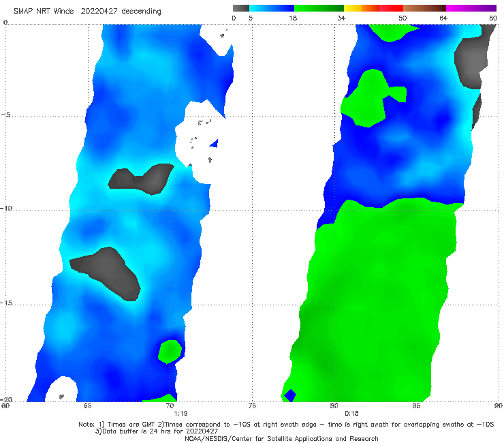Click the green 18-34 segment of the colorbar
This screenshot has width=504, height=443.
319,8
